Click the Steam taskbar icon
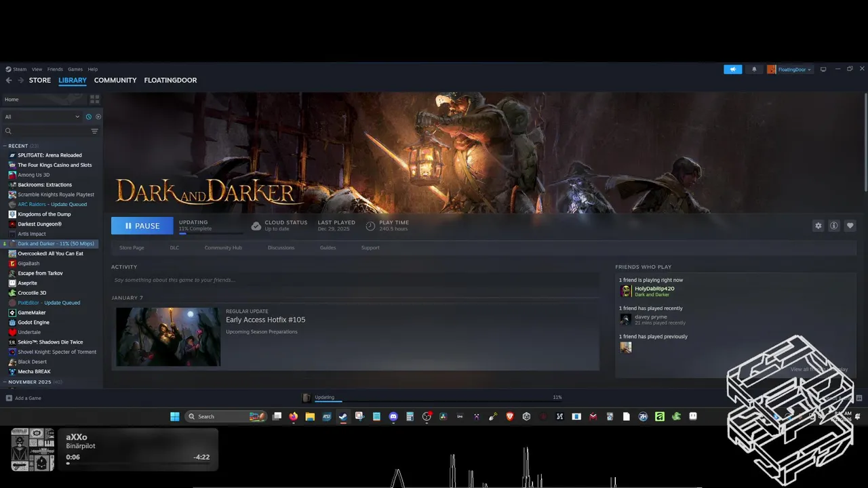This screenshot has width=868, height=488. tap(343, 416)
